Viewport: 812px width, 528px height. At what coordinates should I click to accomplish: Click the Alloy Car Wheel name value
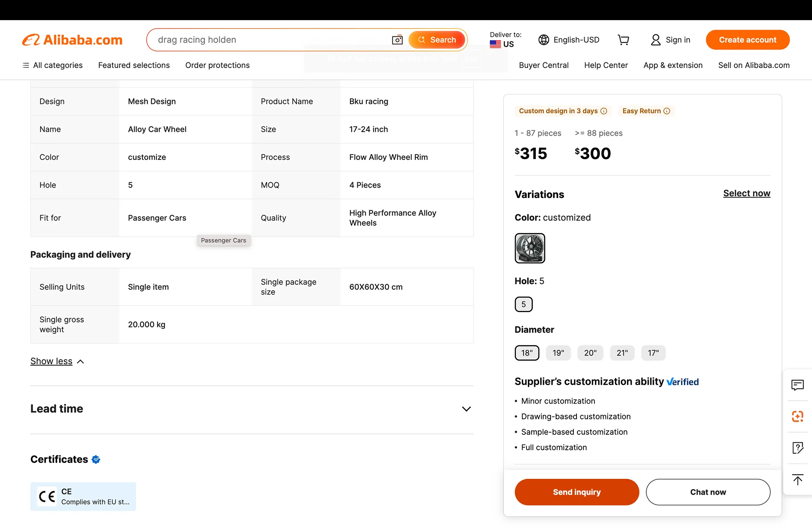(x=157, y=130)
